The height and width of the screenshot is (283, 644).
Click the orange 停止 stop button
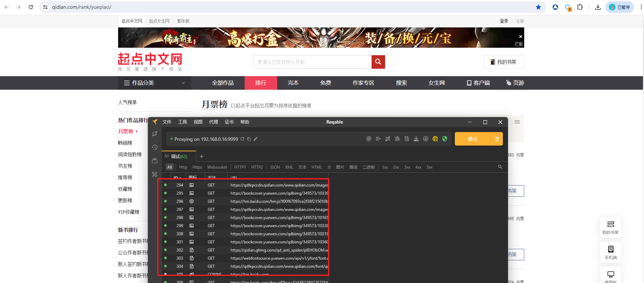pyautogui.click(x=473, y=139)
